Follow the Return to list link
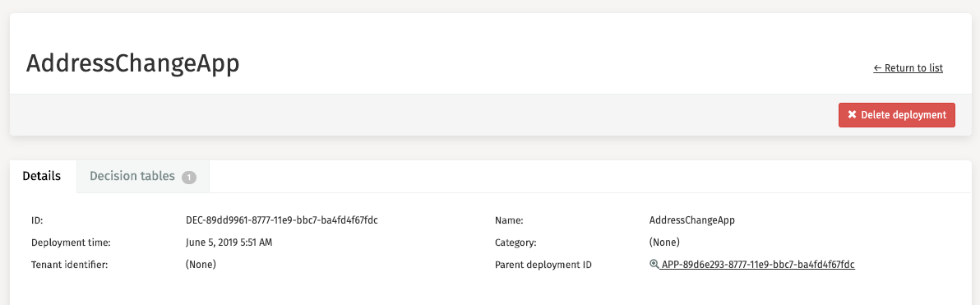This screenshot has height=305, width=980. click(908, 68)
